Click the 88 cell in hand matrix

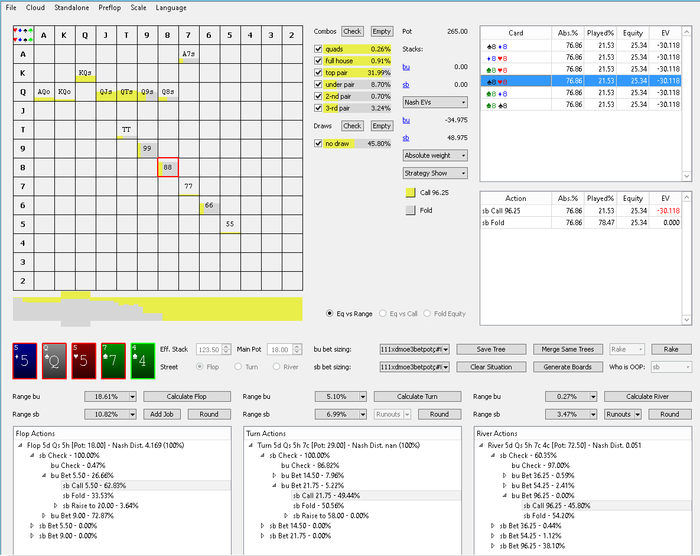(168, 167)
